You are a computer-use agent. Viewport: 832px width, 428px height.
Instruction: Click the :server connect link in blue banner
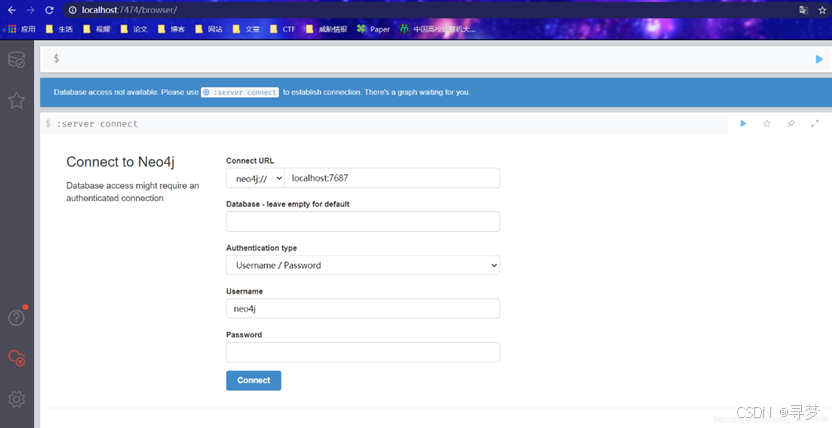(240, 92)
